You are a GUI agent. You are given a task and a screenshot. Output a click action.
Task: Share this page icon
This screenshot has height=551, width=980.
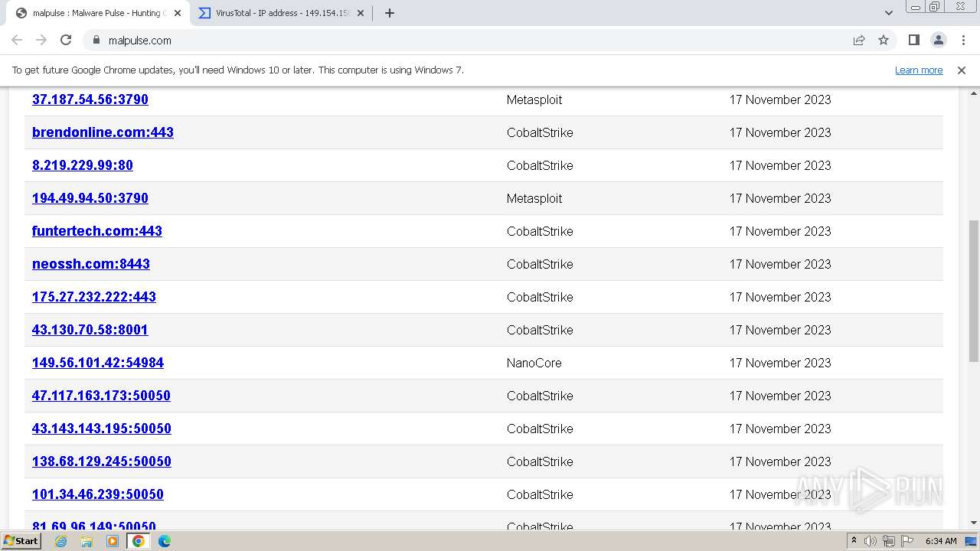pos(859,40)
